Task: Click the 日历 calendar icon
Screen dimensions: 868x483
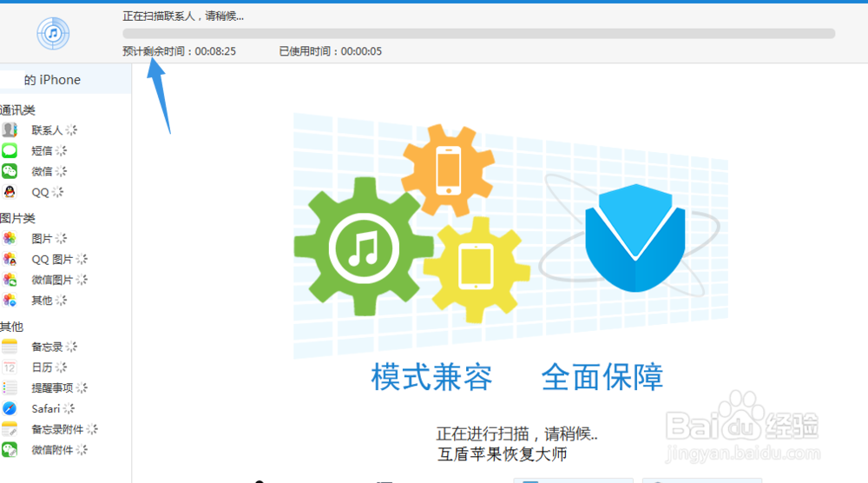Action: [10, 367]
